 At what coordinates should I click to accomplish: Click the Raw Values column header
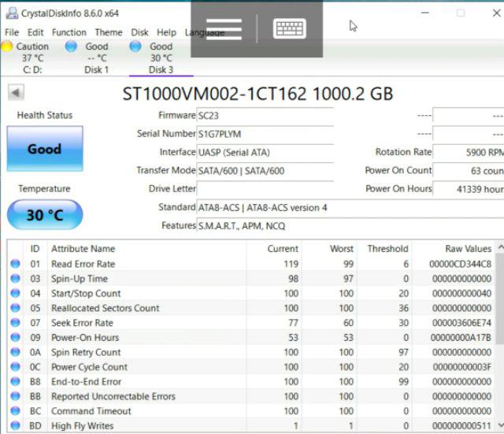click(x=467, y=249)
